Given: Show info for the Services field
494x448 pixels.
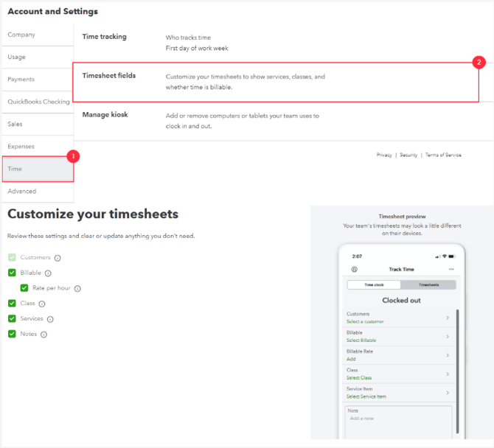Looking at the screenshot, I should (x=50, y=319).
